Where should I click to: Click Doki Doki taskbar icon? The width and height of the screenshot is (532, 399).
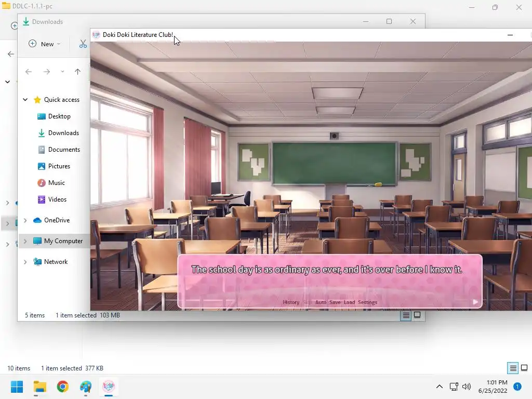tap(109, 387)
